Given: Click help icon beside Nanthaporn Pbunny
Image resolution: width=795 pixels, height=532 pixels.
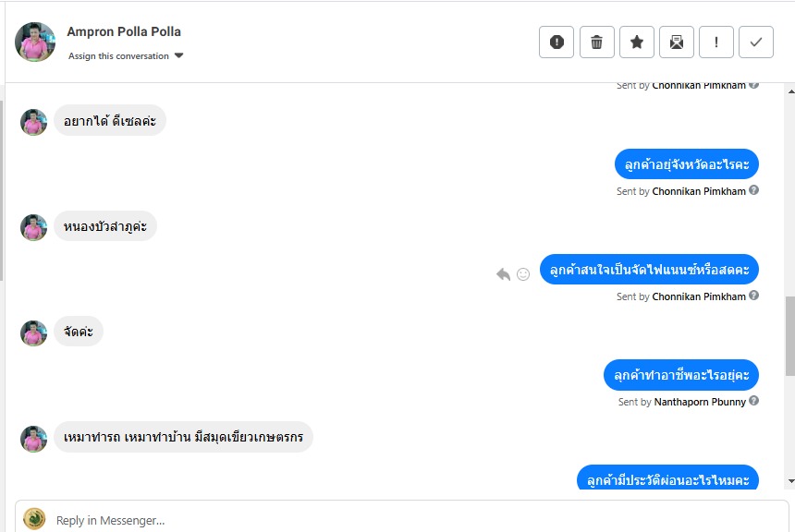Looking at the screenshot, I should point(754,402).
